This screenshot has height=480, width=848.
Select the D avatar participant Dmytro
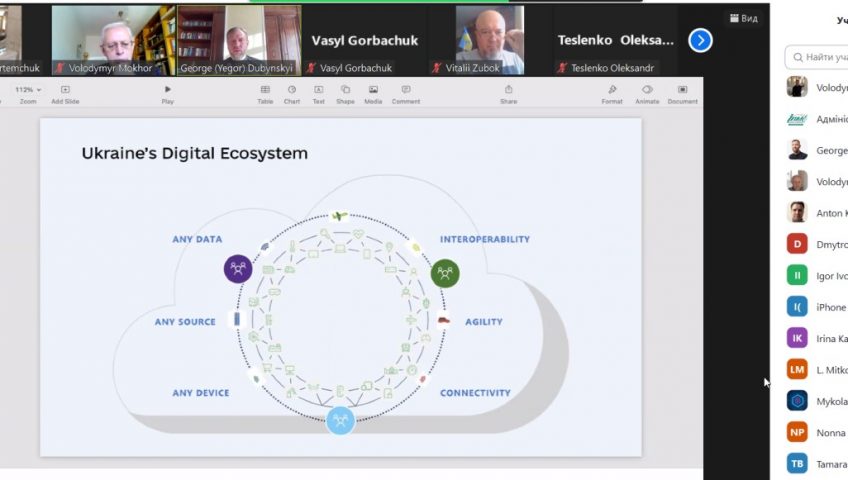click(x=817, y=244)
